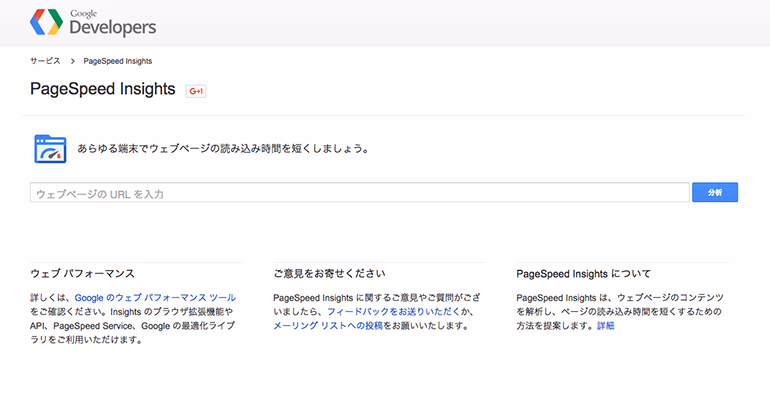Open メーリング リストへの投稿 link
This screenshot has width=770, height=412.
point(328,326)
